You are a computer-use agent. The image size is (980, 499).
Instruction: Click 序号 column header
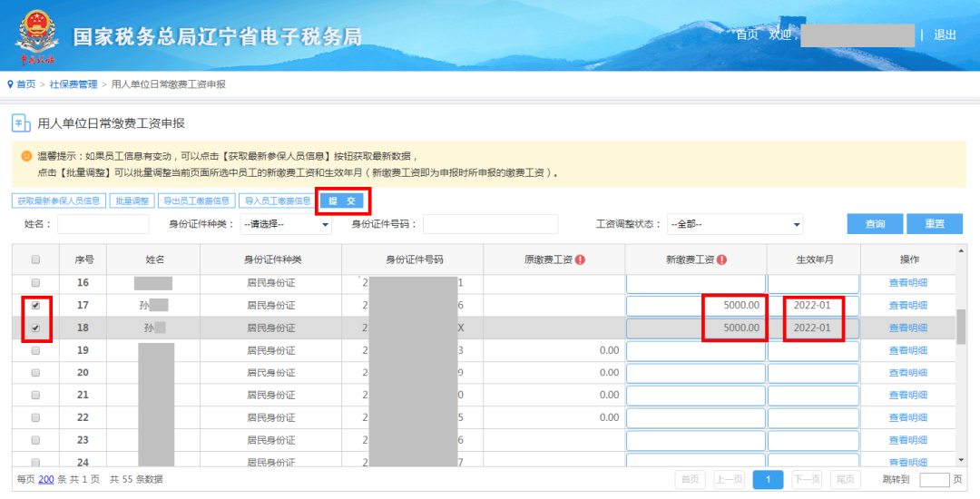83,259
